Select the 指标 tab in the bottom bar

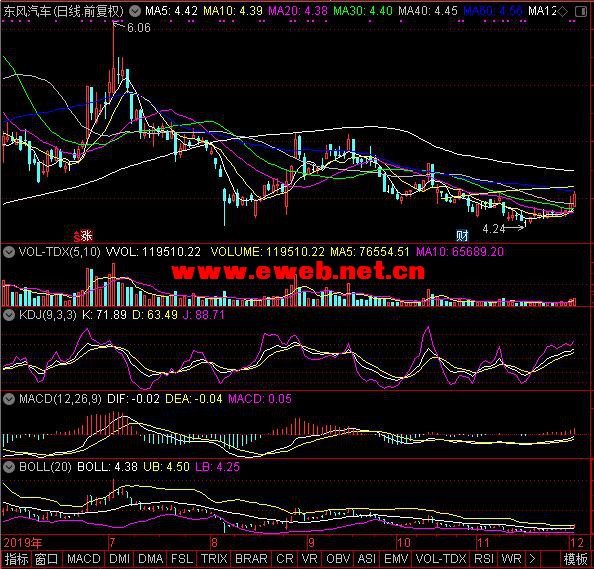pos(17,559)
